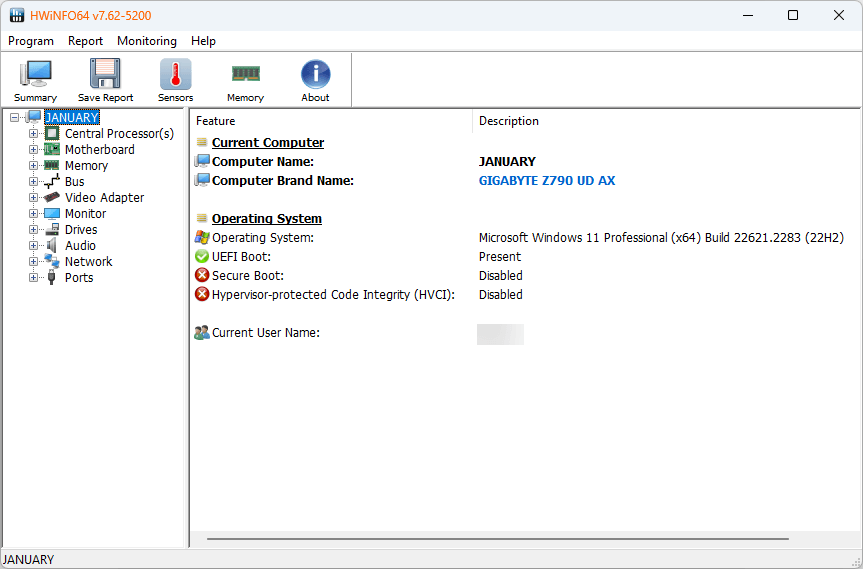The height and width of the screenshot is (569, 863).
Task: Open the GIGABYTE Z790 UD AX link
Action: pos(547,180)
